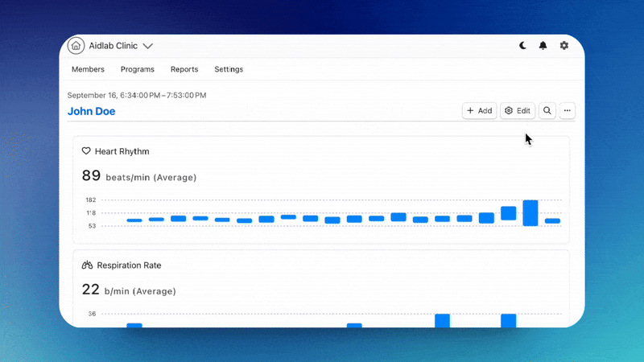
Task: Expand the Aidlab Clinic dropdown chevron
Action: point(147,47)
